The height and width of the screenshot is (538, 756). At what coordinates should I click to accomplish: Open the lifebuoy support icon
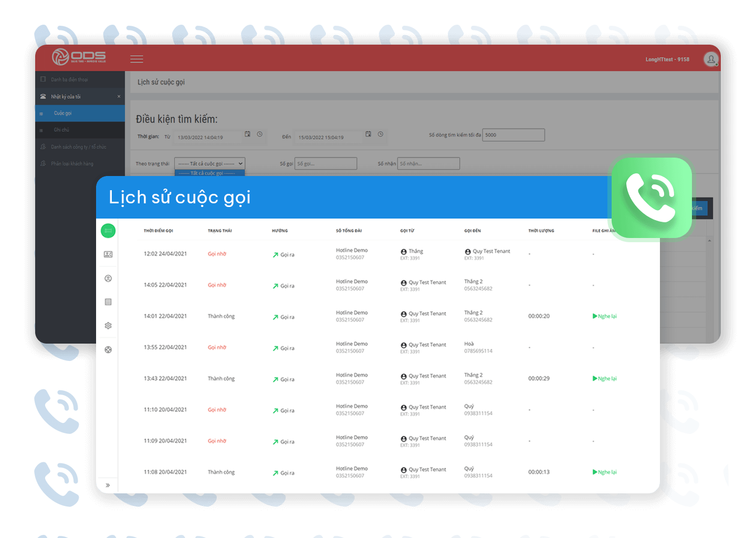pos(108,349)
